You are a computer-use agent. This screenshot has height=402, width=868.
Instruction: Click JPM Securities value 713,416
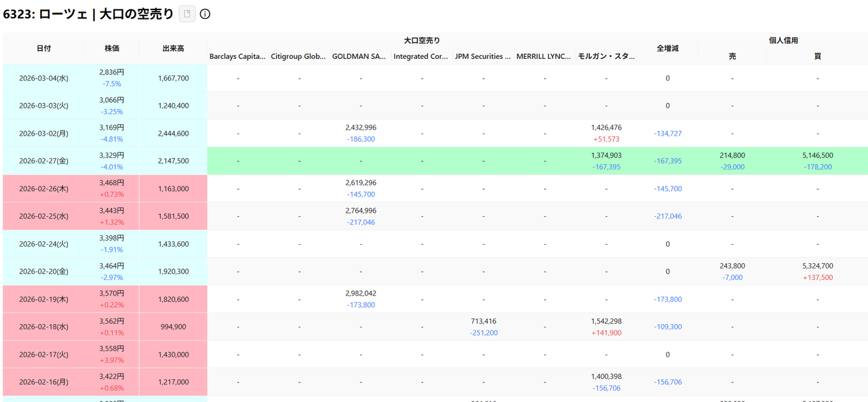pyautogui.click(x=484, y=321)
